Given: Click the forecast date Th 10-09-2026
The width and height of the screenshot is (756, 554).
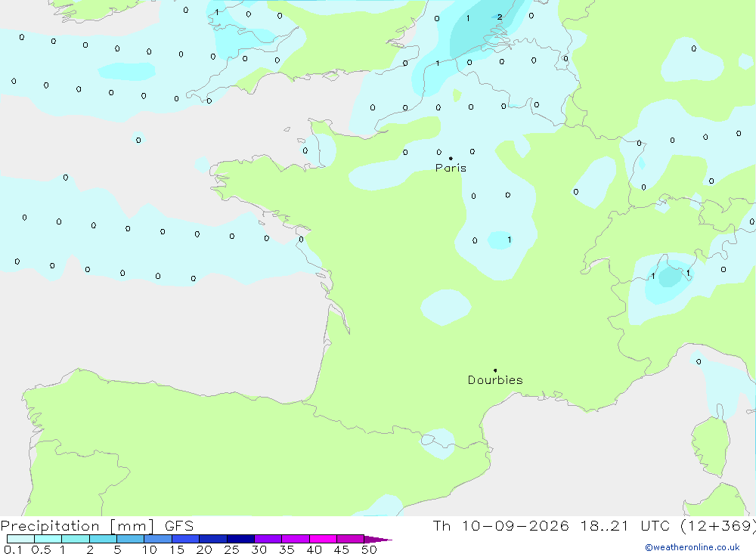Looking at the screenshot, I should (500, 526).
